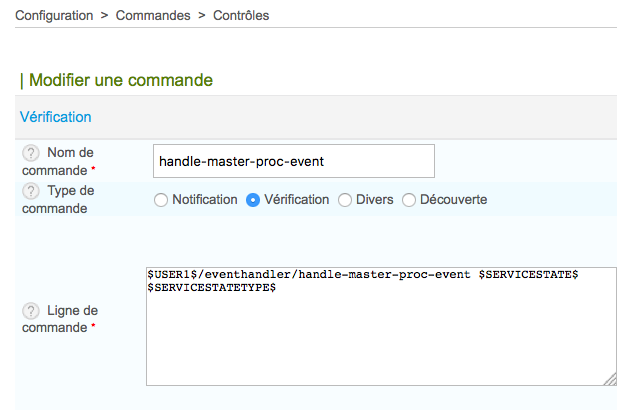Select the Notification radio button
The width and height of the screenshot is (617, 410).
pos(161,200)
